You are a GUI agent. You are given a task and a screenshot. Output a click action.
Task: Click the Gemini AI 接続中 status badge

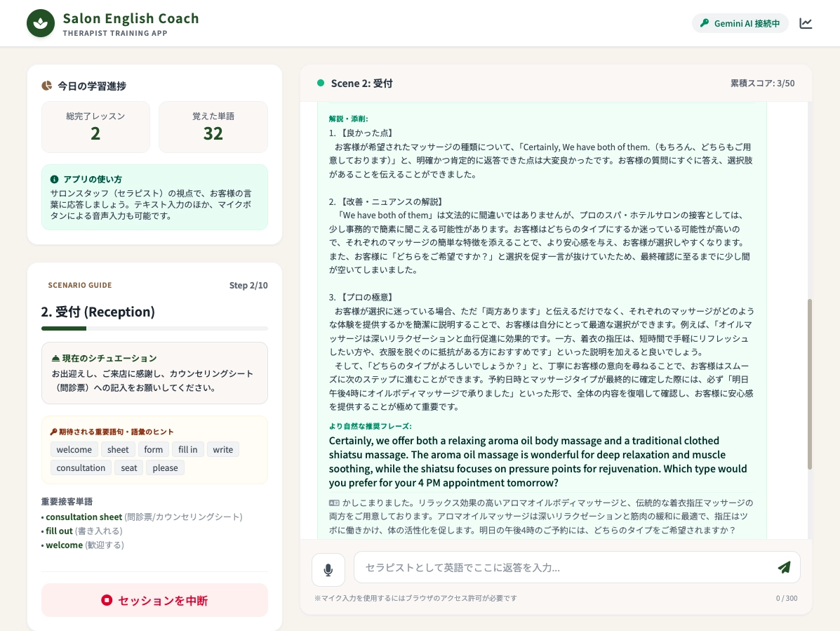click(x=740, y=23)
